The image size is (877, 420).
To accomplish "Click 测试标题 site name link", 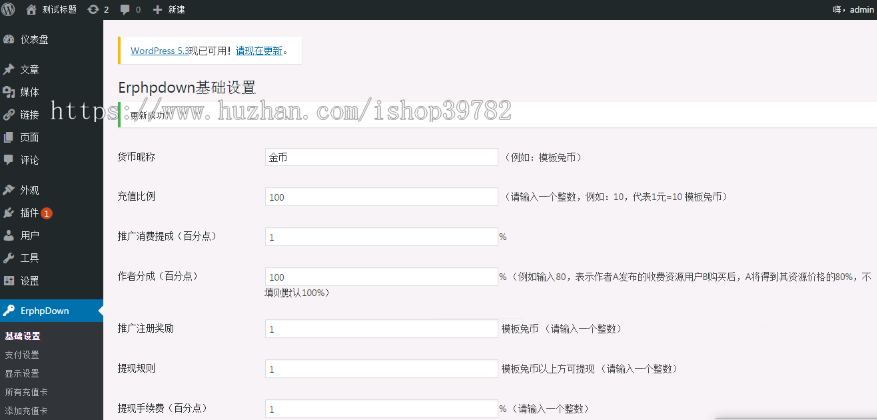I will tap(59, 10).
